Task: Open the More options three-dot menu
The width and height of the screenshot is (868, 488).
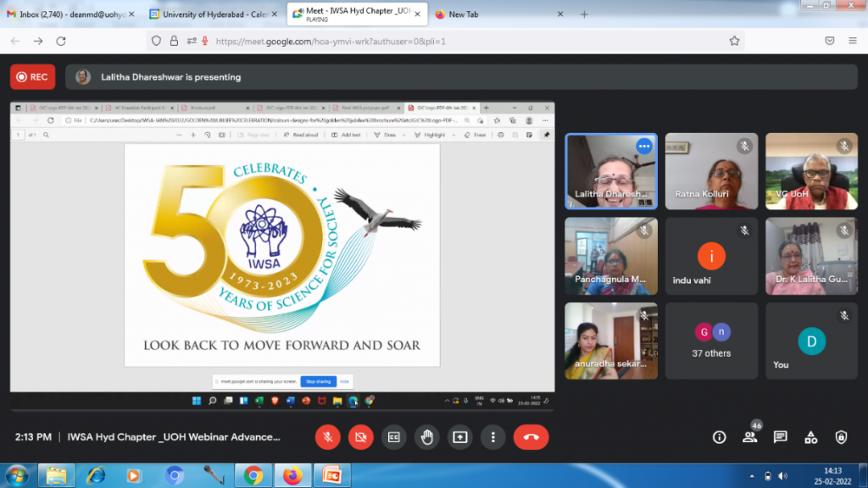Action: point(492,437)
